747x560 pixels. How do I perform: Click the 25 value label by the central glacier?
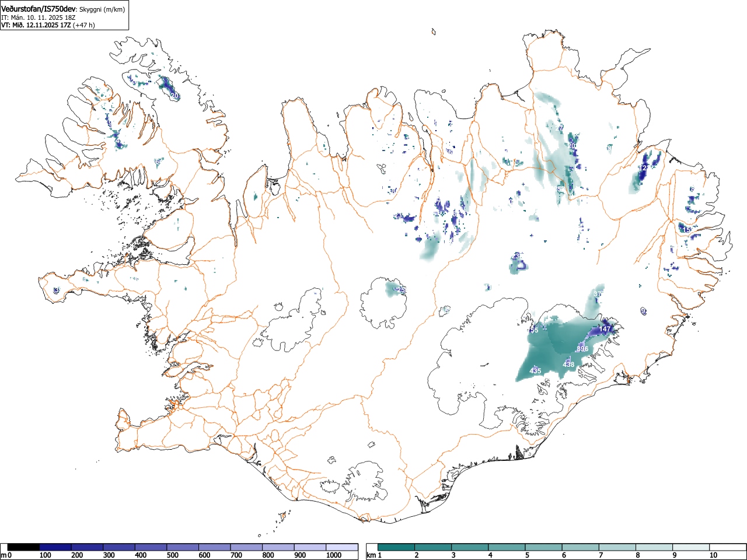click(x=401, y=290)
